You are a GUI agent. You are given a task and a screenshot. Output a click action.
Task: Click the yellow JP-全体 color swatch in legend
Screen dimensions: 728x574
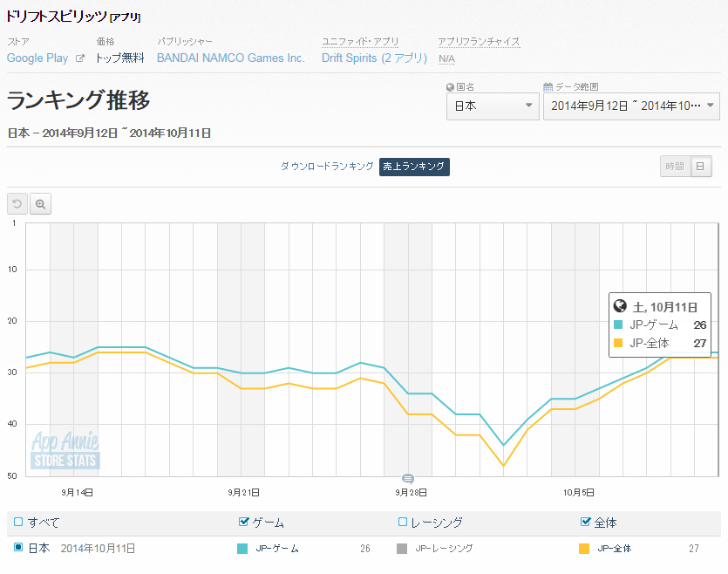584,549
